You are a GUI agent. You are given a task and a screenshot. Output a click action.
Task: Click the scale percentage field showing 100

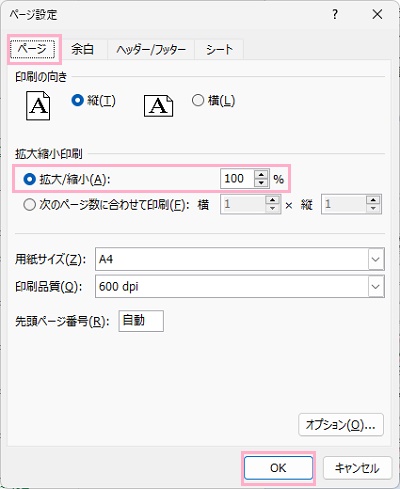[237, 179]
